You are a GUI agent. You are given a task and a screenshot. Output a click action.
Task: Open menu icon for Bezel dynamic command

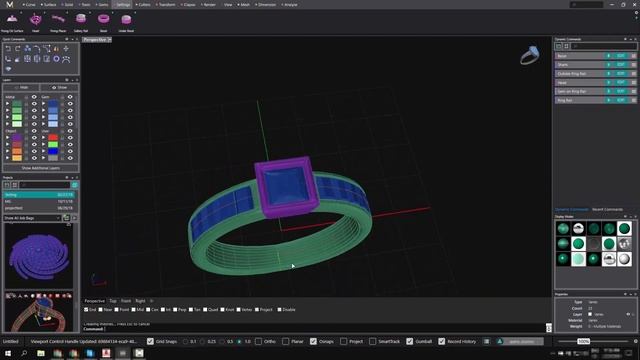634,56
